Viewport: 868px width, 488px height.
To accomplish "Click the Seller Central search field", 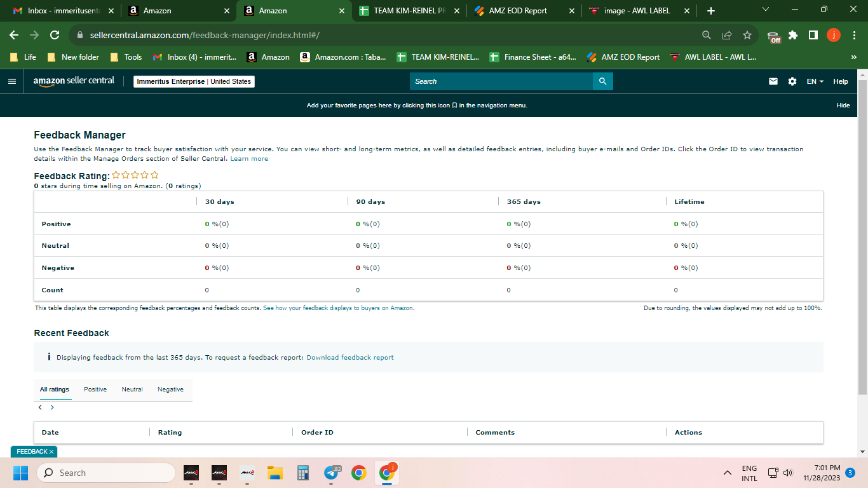I will [x=501, y=81].
